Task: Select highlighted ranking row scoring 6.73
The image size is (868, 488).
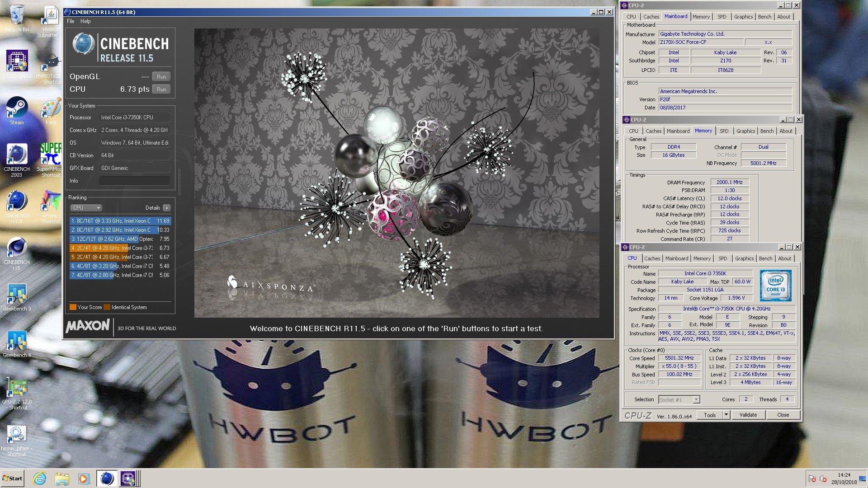Action: click(x=120, y=248)
